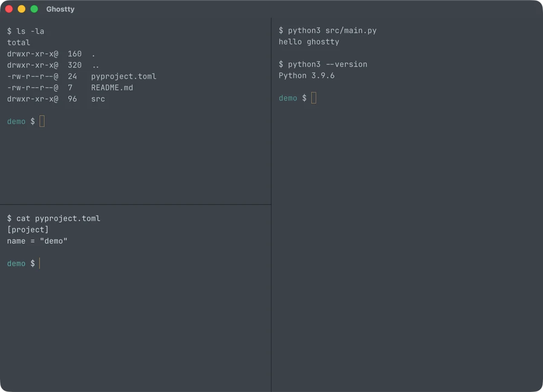Image resolution: width=543 pixels, height=392 pixels.
Task: Select README.md in the file listing
Action: (x=112, y=88)
